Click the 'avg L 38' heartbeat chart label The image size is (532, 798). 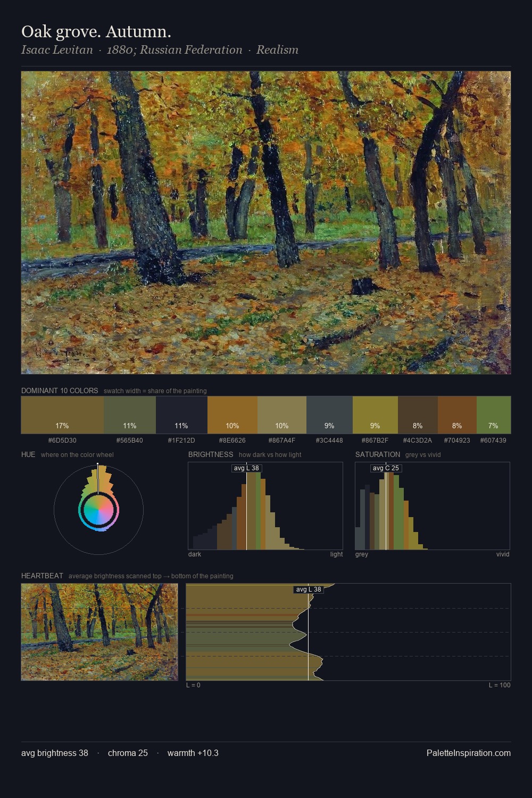tap(309, 589)
